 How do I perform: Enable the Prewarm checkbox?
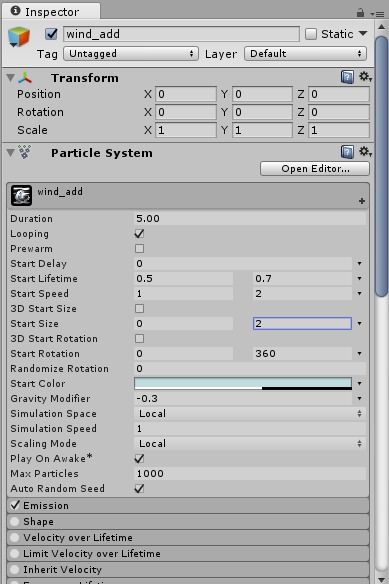tap(139, 248)
